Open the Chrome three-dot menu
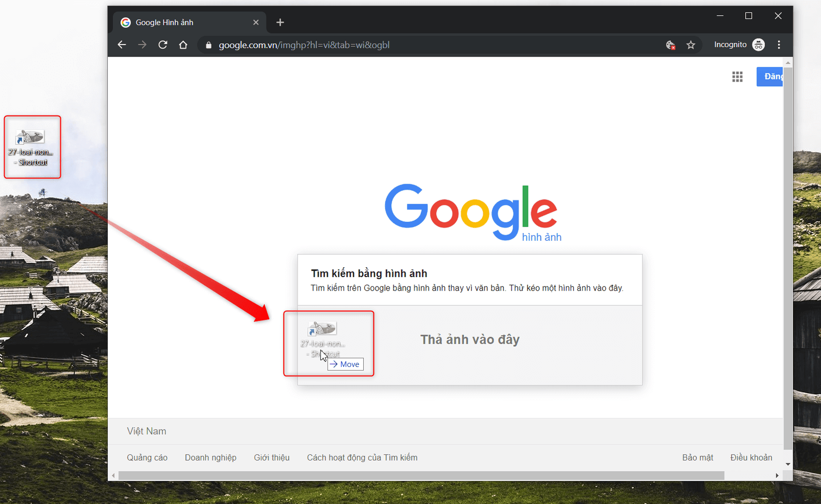821x504 pixels. click(779, 45)
